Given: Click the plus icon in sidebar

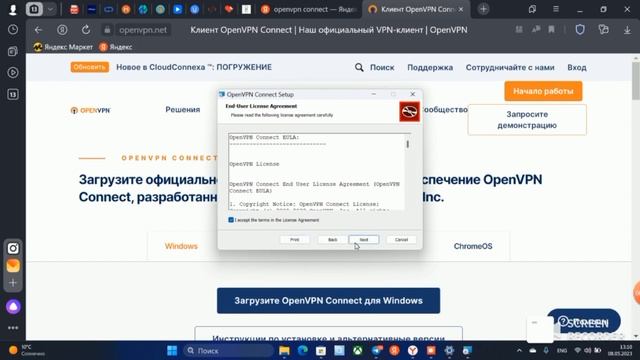Looking at the screenshot, I should click(13, 282).
